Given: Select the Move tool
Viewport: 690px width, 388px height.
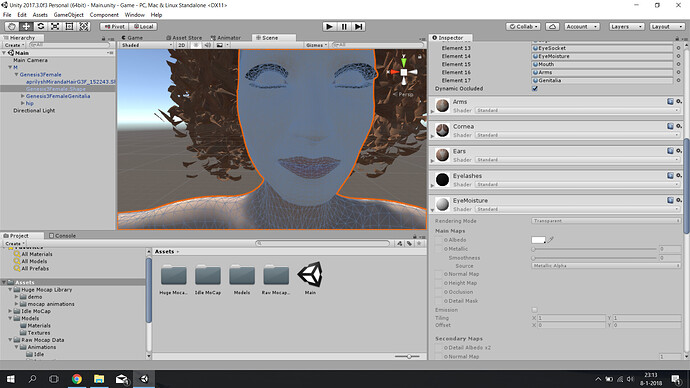Looking at the screenshot, I should pyautogui.click(x=26, y=26).
